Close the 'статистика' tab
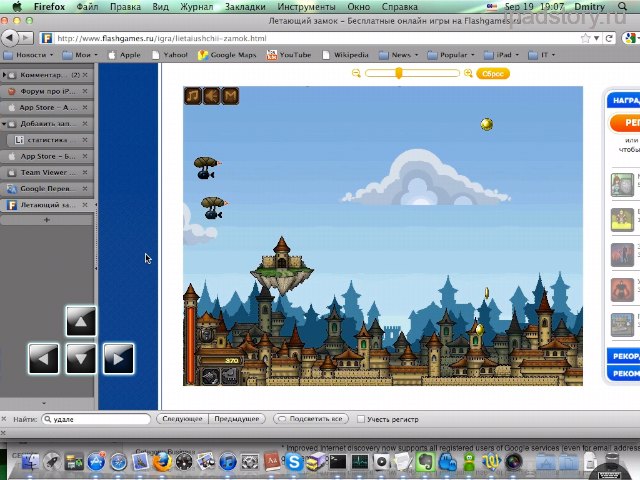Screen dimensions: 640x480 [x=85, y=140]
